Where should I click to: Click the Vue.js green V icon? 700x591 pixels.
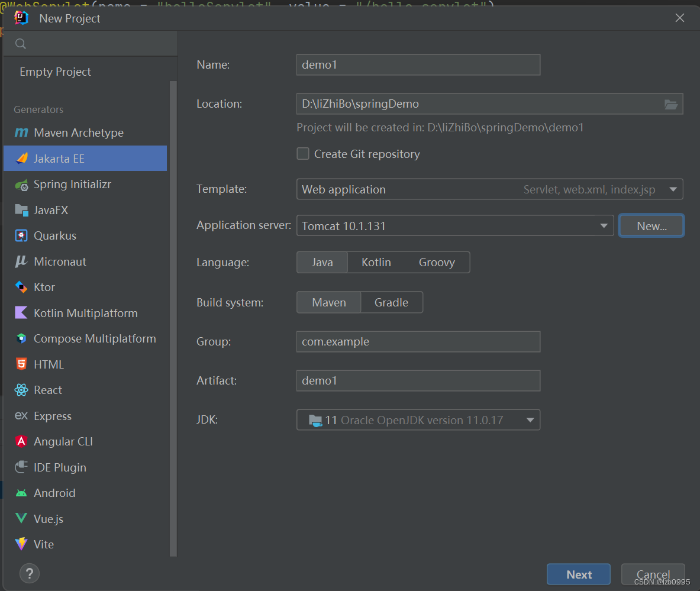21,519
